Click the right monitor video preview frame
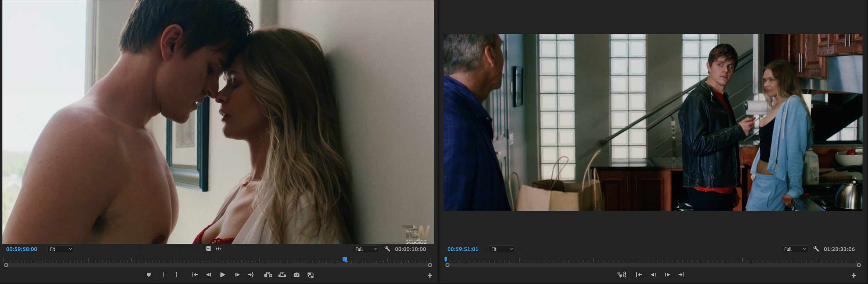 (653, 122)
